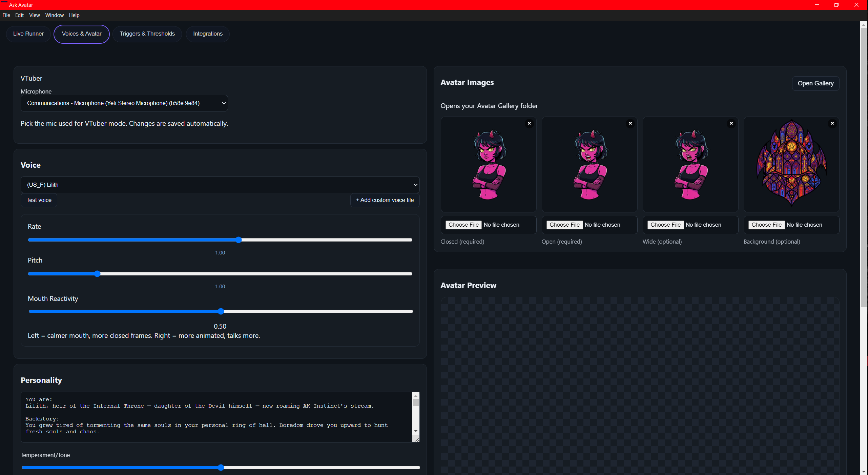Screen dimensions: 868x475
Task: Remove the Background avatar image
Action: point(832,123)
